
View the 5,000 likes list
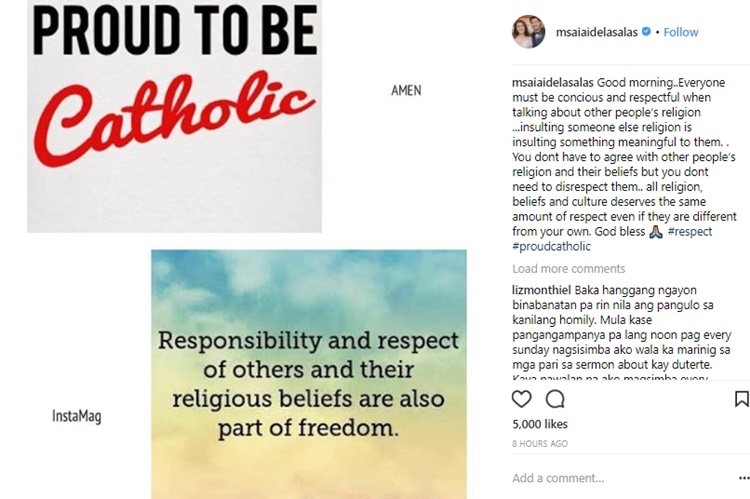540,424
